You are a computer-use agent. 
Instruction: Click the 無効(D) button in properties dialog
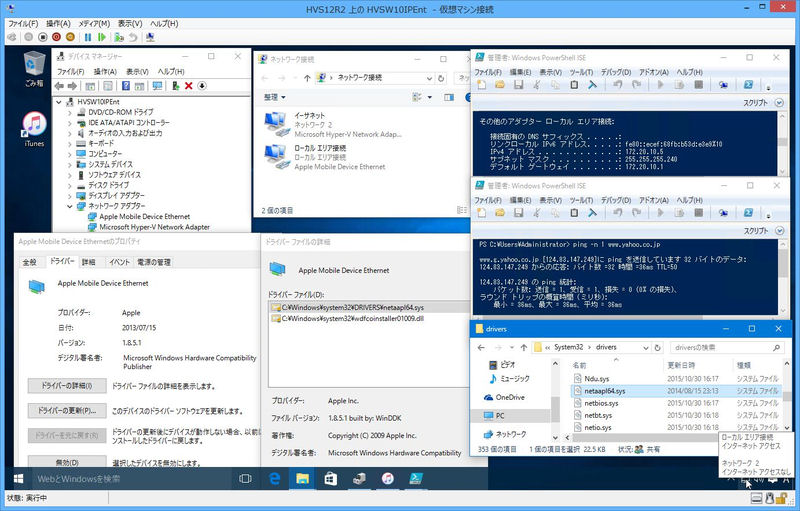click(x=67, y=462)
